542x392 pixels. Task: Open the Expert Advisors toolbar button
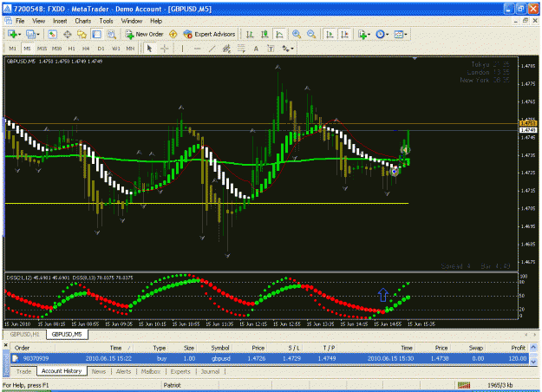209,34
